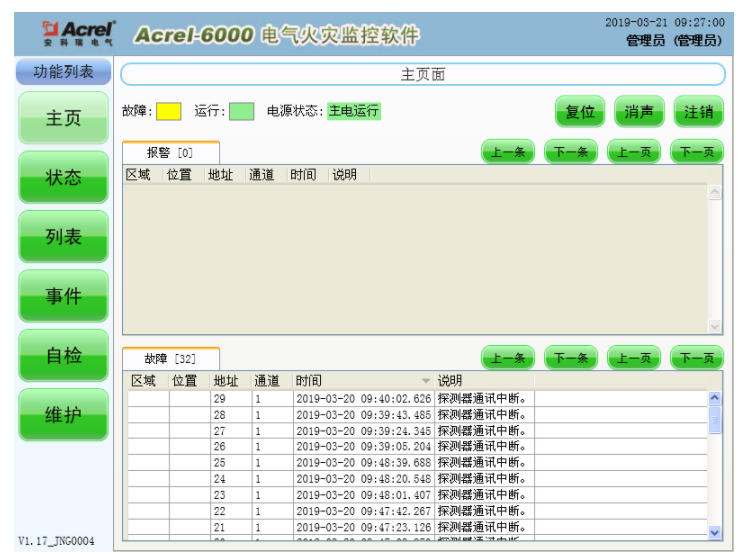The width and height of the screenshot is (744, 555).
Task: Click fault list scrollbar down arrow
Action: [714, 533]
